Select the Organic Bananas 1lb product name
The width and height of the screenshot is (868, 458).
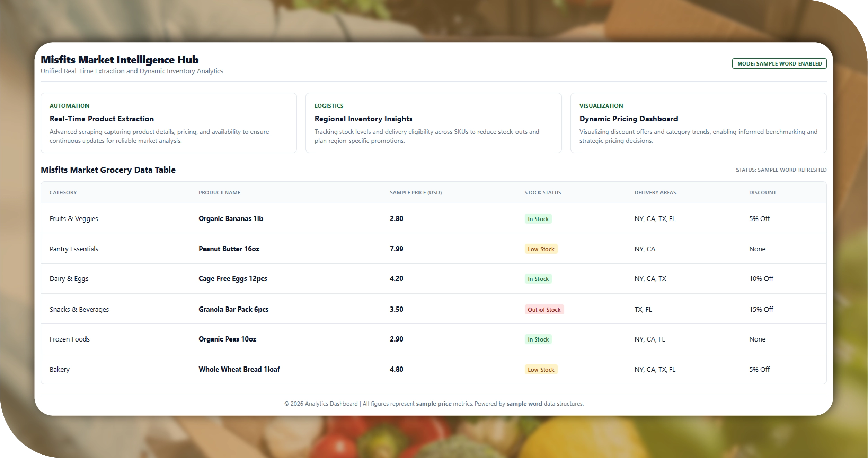point(231,219)
